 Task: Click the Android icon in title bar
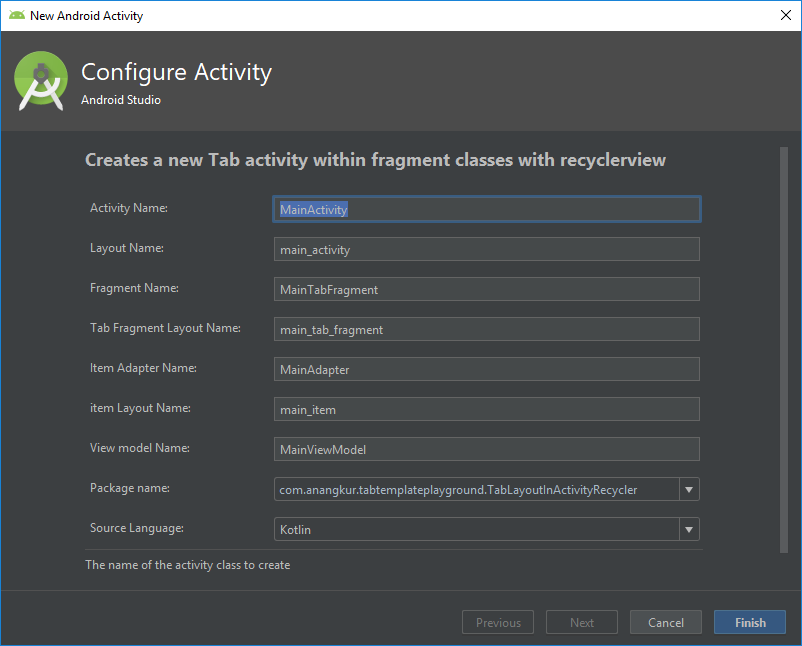pos(14,15)
